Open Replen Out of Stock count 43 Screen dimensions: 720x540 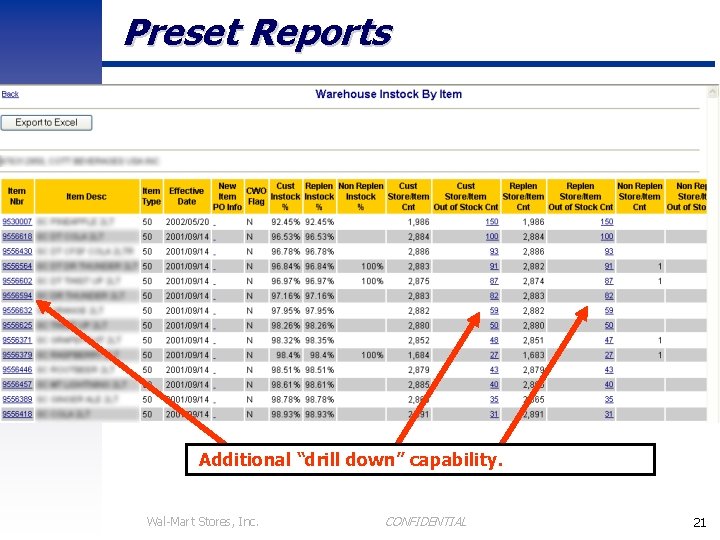[x=609, y=370]
